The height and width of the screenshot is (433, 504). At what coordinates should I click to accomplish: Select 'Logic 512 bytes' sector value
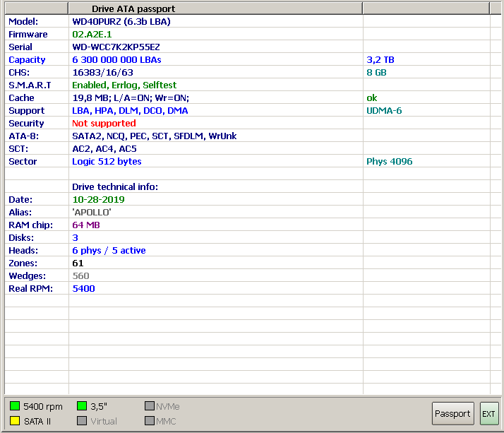[107, 162]
